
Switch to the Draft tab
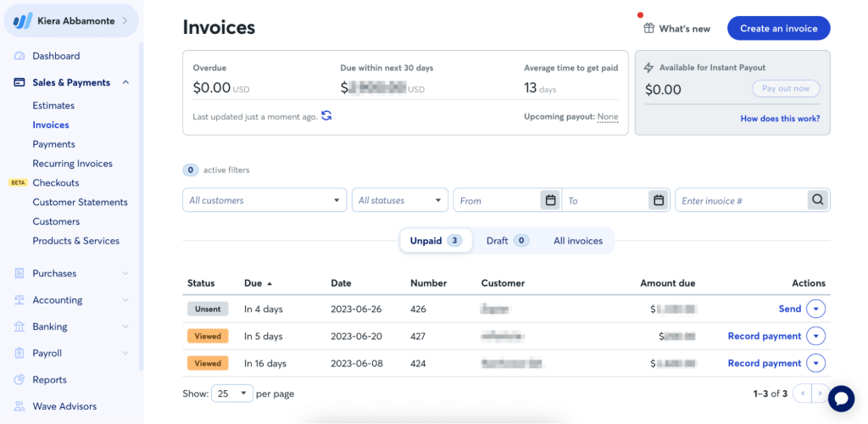pyautogui.click(x=508, y=241)
